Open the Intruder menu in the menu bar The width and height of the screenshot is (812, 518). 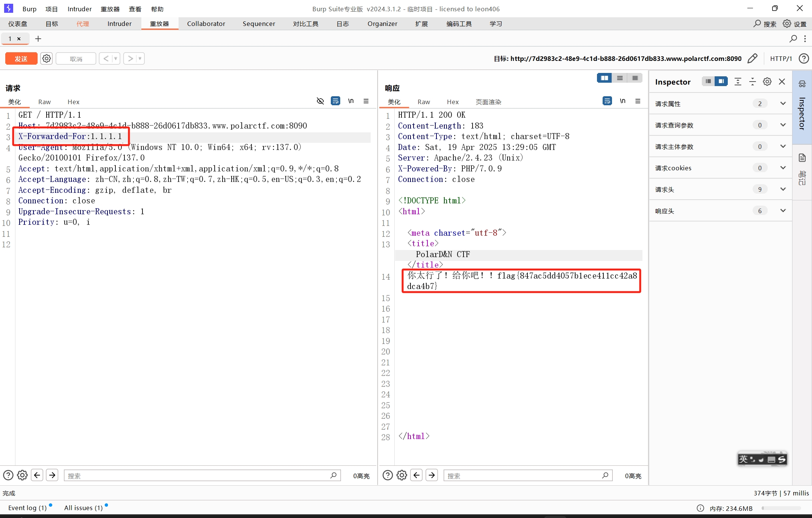coord(79,9)
